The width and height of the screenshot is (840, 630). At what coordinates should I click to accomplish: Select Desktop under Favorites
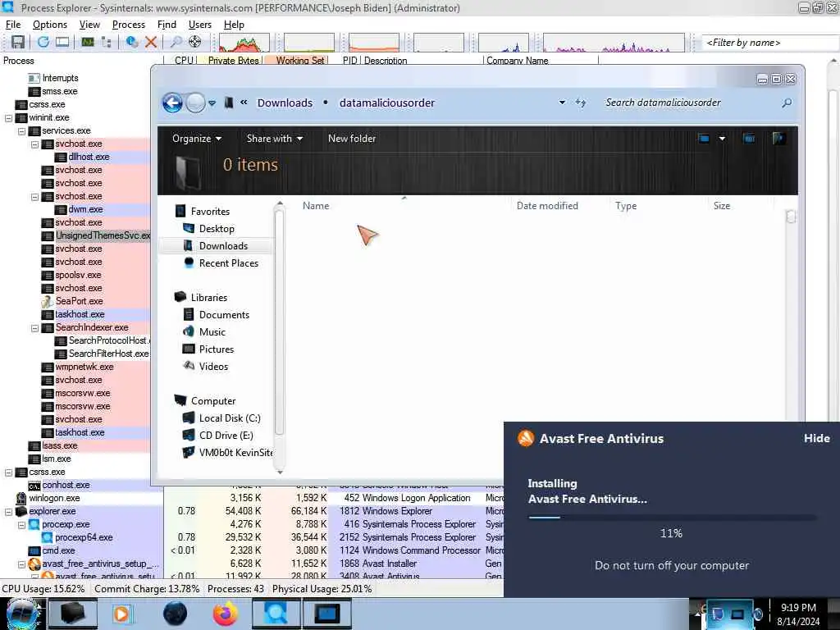(x=217, y=229)
